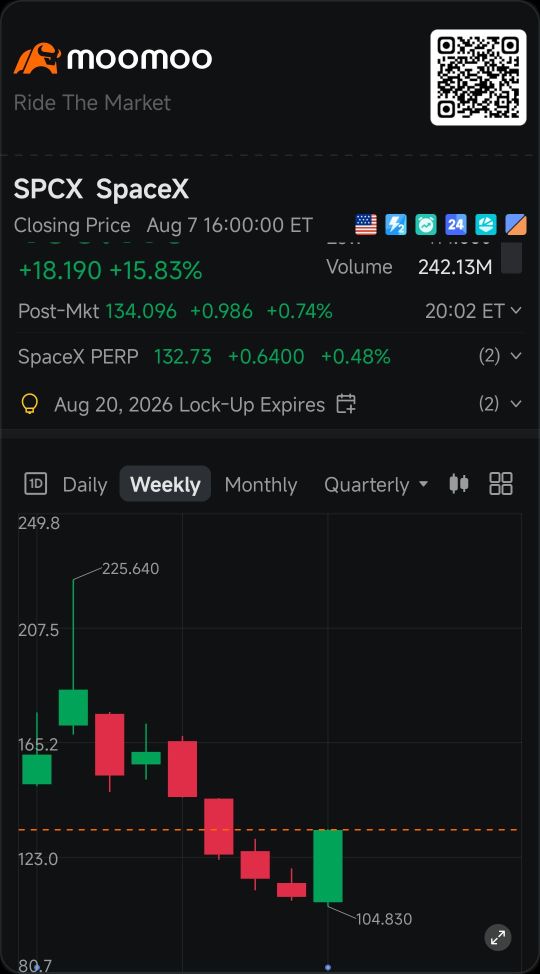
Task: Tap the lightbulb event hint icon
Action: [29, 404]
